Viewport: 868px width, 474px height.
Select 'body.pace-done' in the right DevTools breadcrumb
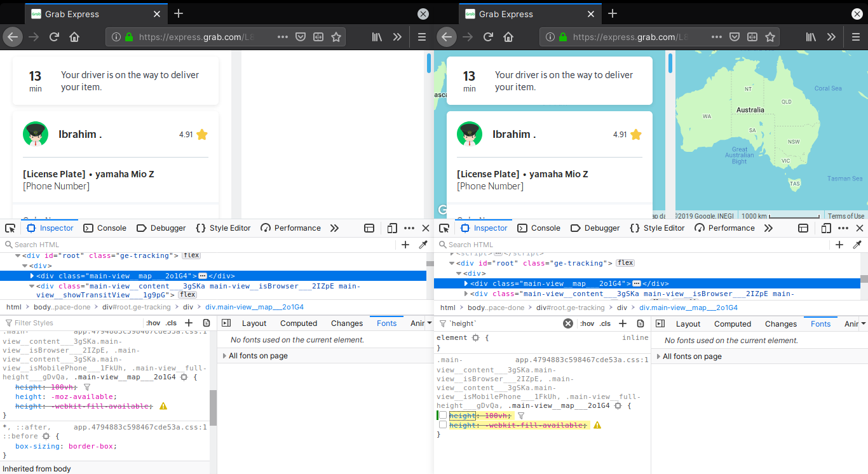click(496, 308)
